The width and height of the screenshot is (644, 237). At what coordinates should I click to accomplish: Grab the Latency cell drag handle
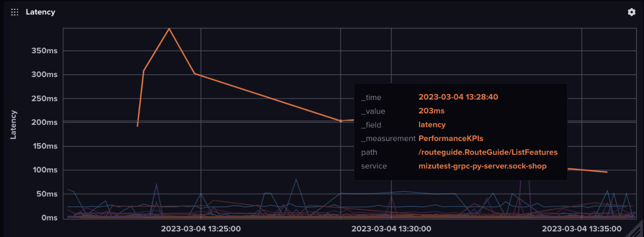[14, 12]
